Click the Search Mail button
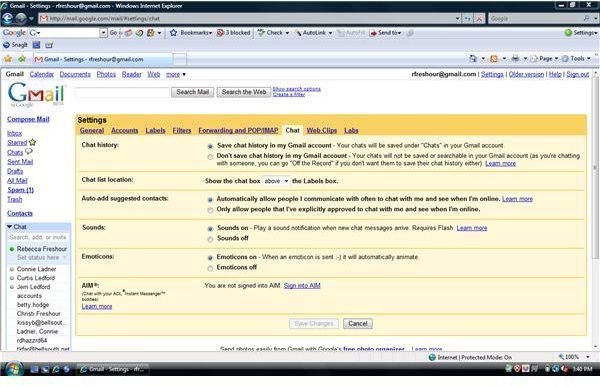This screenshot has width=600, height=386. [x=192, y=92]
